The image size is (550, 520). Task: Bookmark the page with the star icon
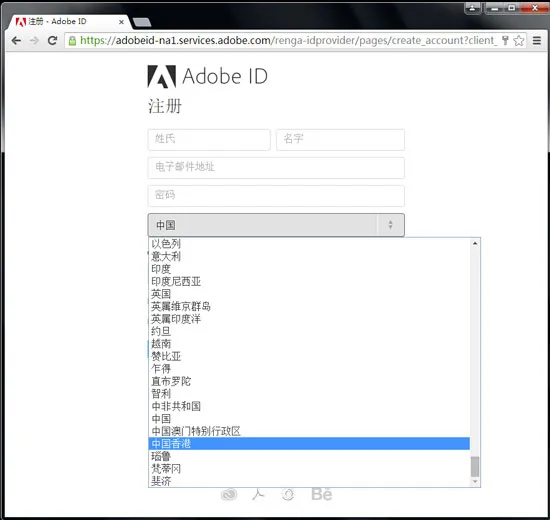[x=519, y=40]
